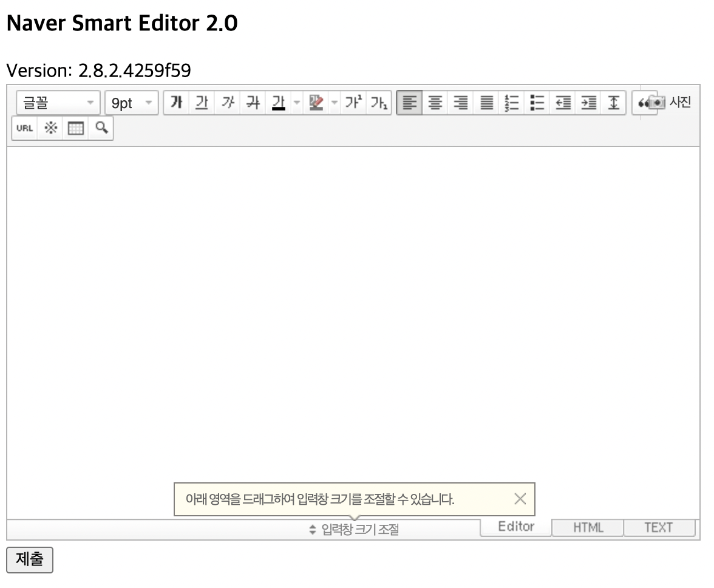Open the font color dropdown arrow

297,103
